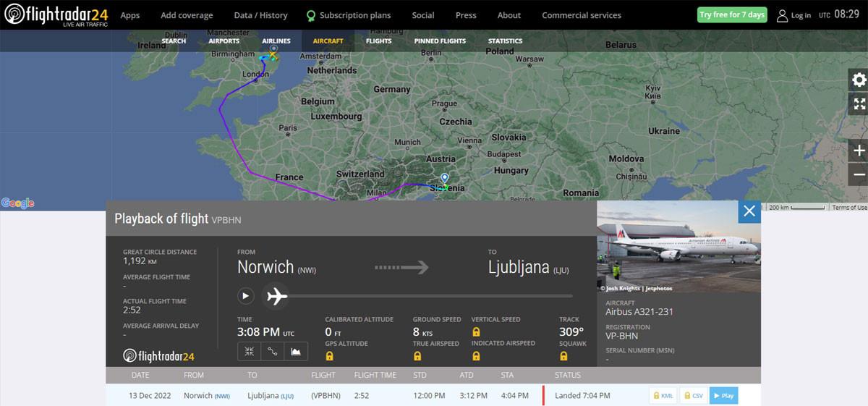Screen dimensions: 868x406
Task: Open the About menu
Action: (x=509, y=15)
